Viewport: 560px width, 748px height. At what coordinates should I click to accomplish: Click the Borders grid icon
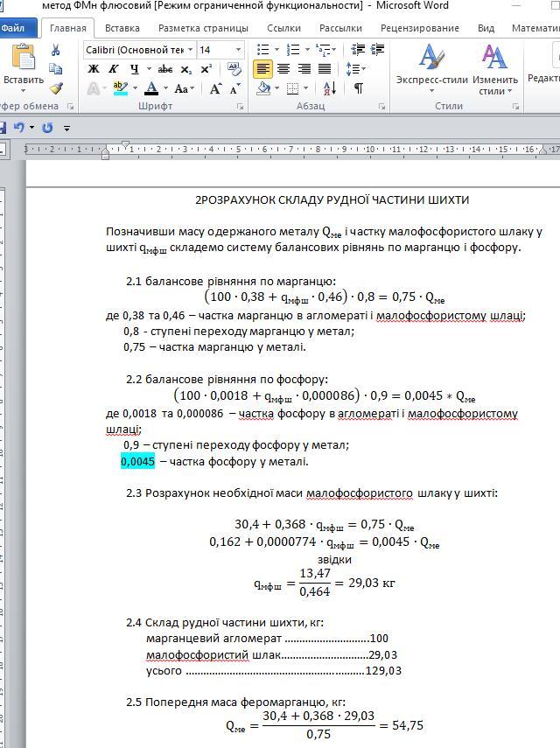293,88
